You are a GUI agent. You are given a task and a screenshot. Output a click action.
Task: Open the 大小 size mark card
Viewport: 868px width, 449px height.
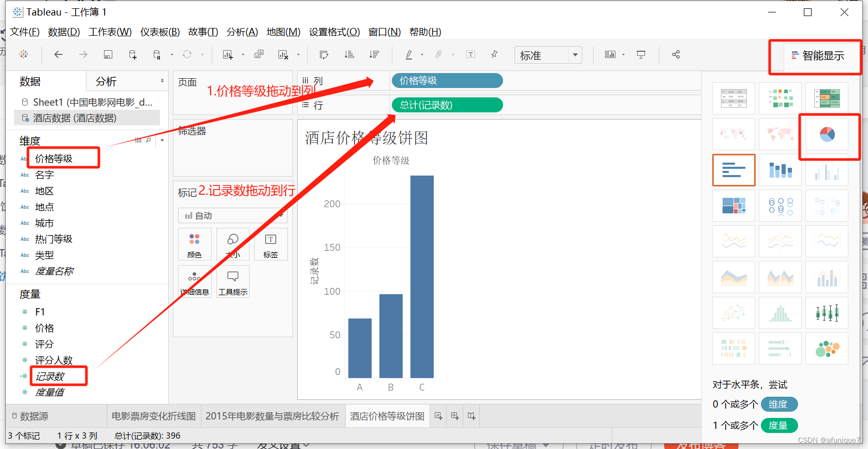point(233,244)
